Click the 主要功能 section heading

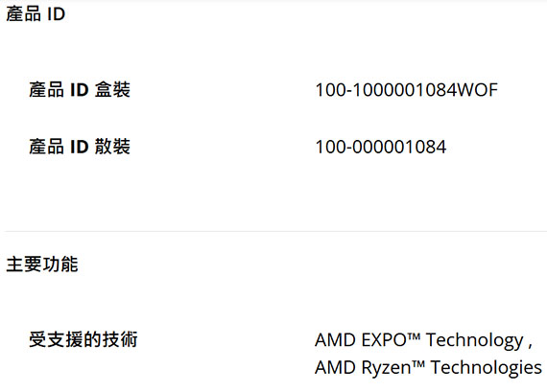coord(42,264)
